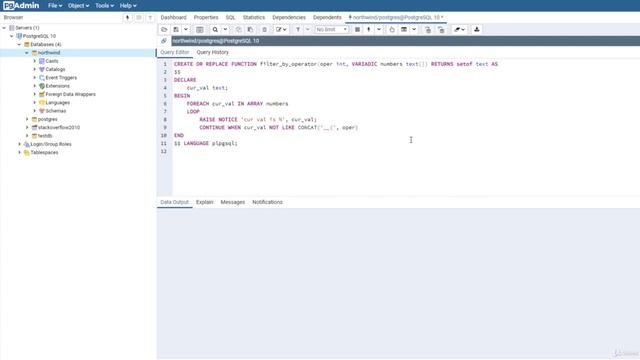
Task: Expand the Casts node
Action: point(35,61)
